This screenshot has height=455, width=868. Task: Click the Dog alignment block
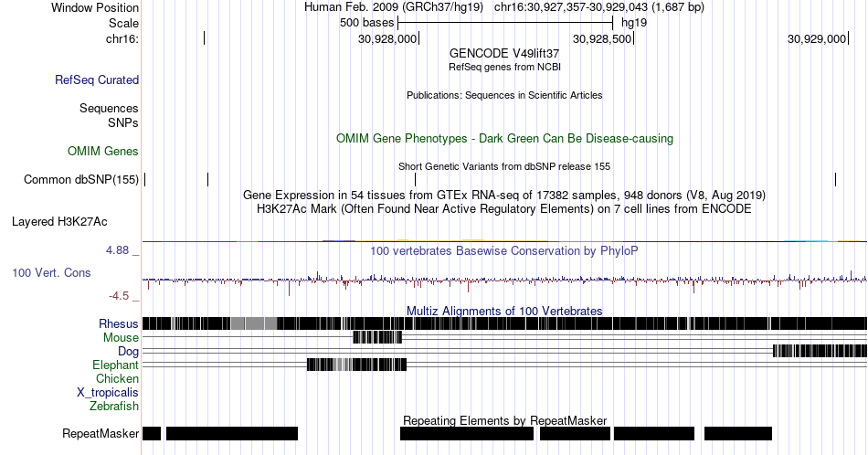click(820, 351)
